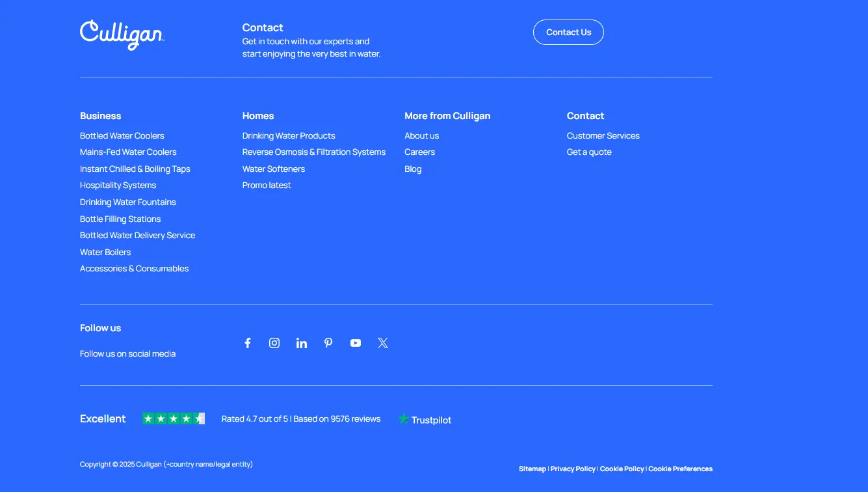This screenshot has width=868, height=492.
Task: Open Customer Services link
Action: [x=603, y=136]
